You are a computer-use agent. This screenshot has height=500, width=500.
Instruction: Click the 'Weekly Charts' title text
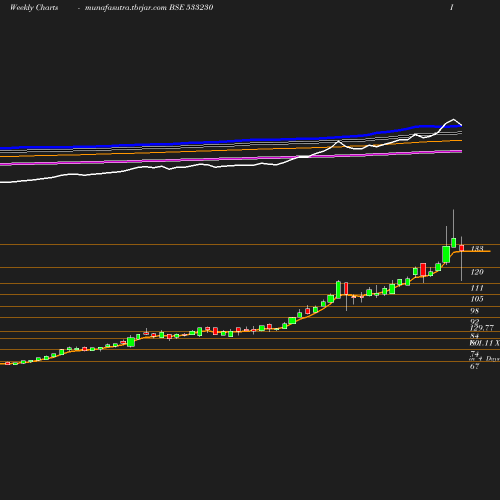[34, 7]
